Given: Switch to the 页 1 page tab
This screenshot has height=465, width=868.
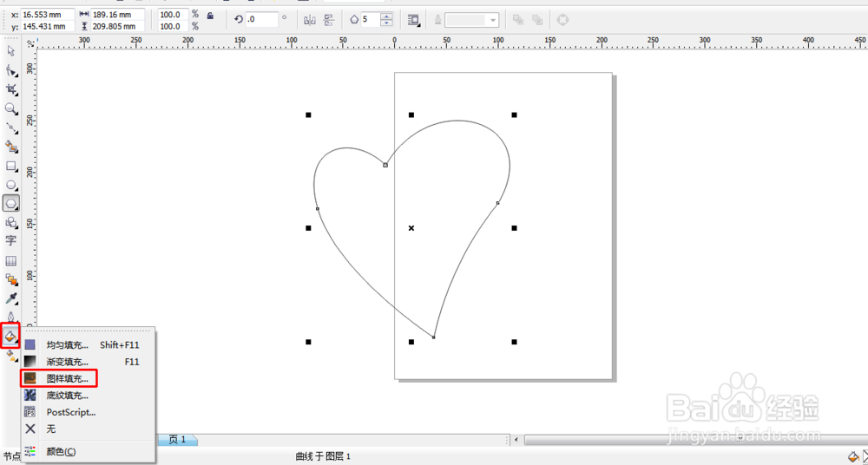Looking at the screenshot, I should coord(178,440).
